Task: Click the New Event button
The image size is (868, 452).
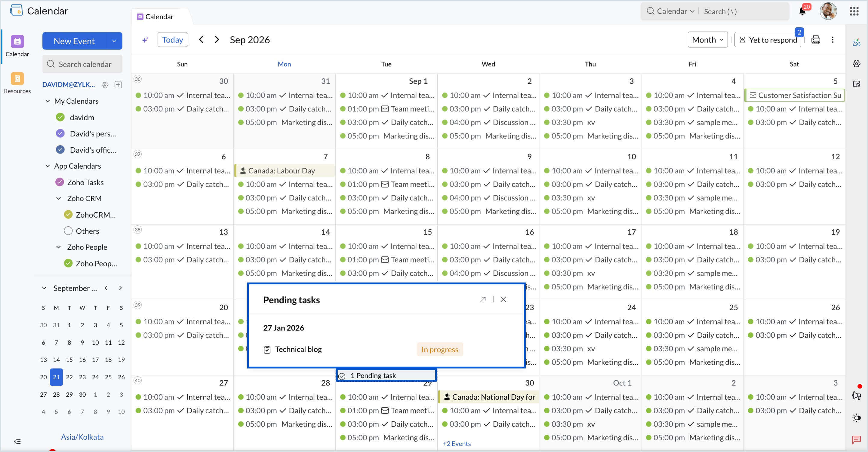Action: 74,41
